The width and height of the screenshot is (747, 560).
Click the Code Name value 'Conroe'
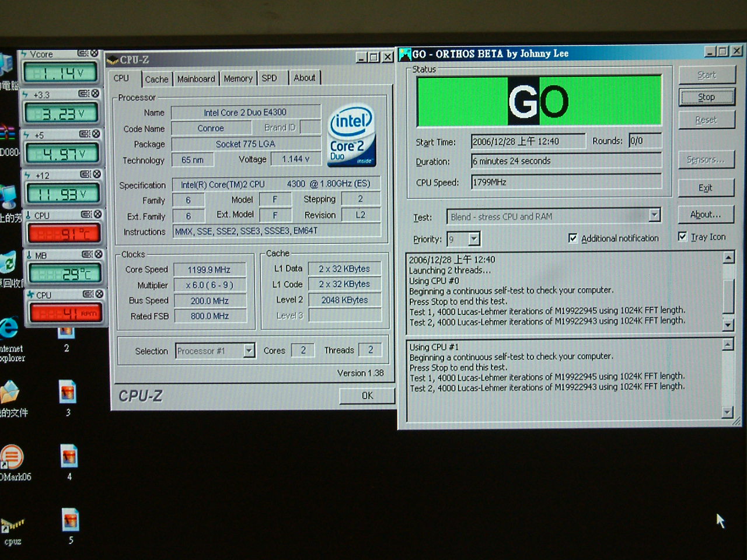click(x=211, y=128)
